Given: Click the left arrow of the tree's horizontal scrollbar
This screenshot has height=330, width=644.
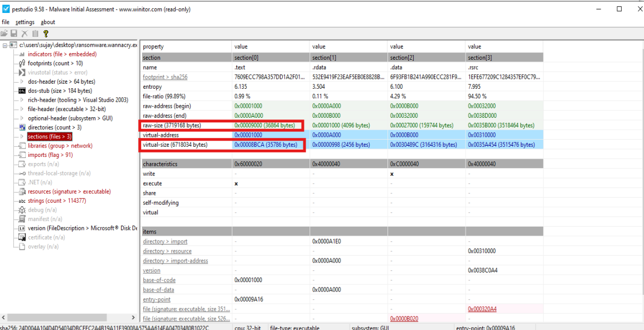Looking at the screenshot, I should [4, 318].
